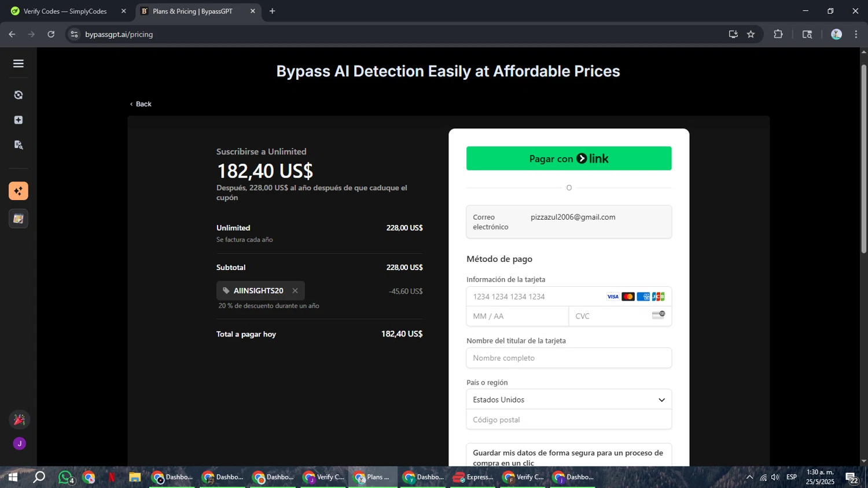Click the install app icon in address bar
The height and width of the screenshot is (488, 868).
pyautogui.click(x=733, y=34)
